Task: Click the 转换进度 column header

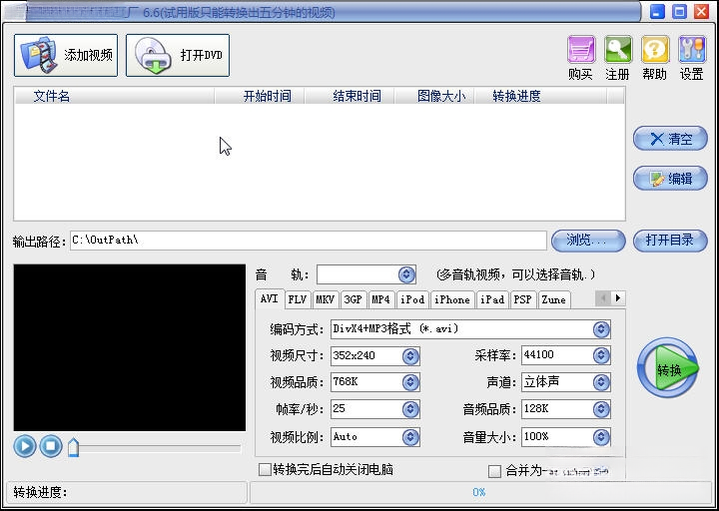Action: [x=541, y=96]
